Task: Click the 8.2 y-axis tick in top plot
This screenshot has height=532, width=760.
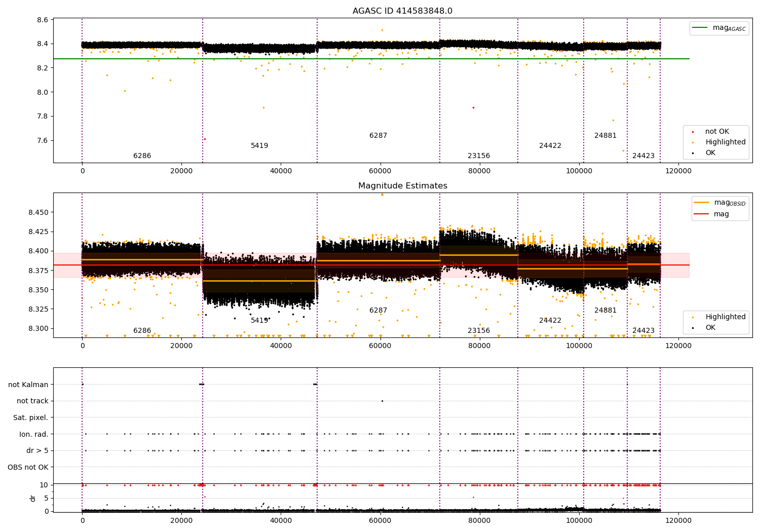Action: [x=43, y=68]
